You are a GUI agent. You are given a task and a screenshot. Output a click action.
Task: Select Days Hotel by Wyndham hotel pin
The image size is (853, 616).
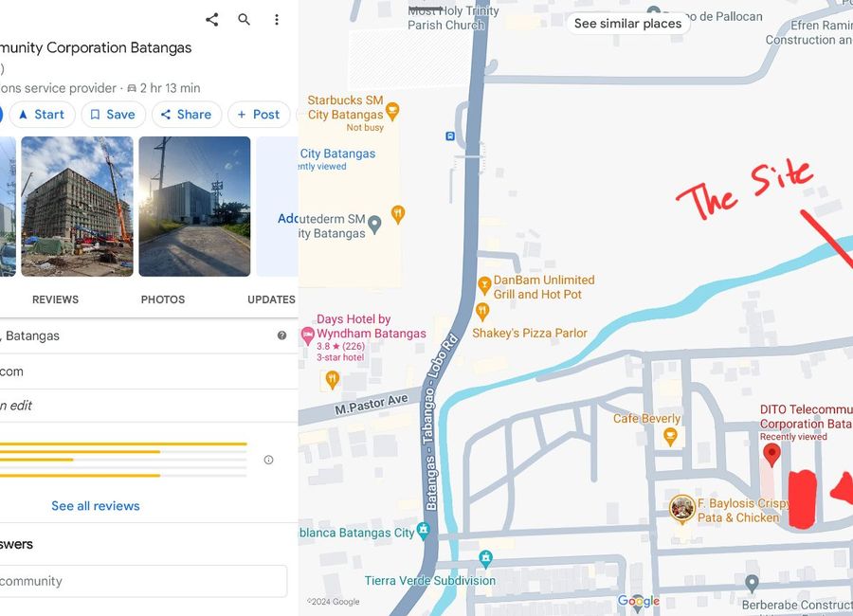point(307,335)
